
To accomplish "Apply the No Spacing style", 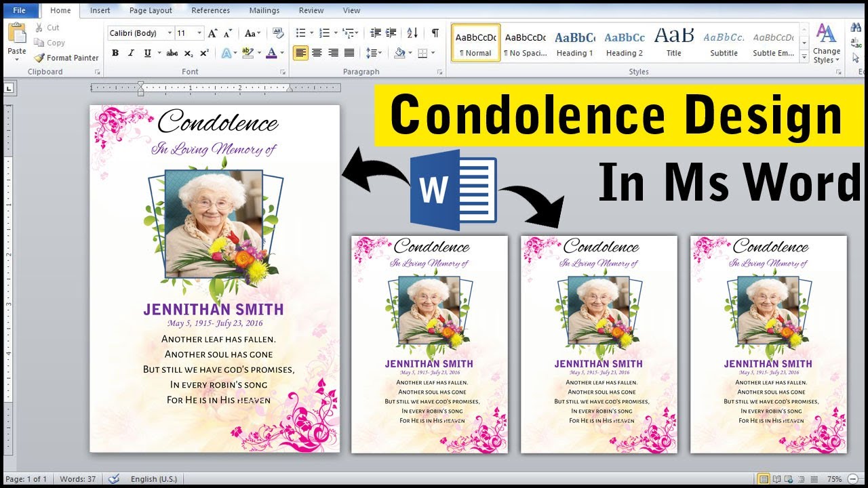I will coord(526,43).
